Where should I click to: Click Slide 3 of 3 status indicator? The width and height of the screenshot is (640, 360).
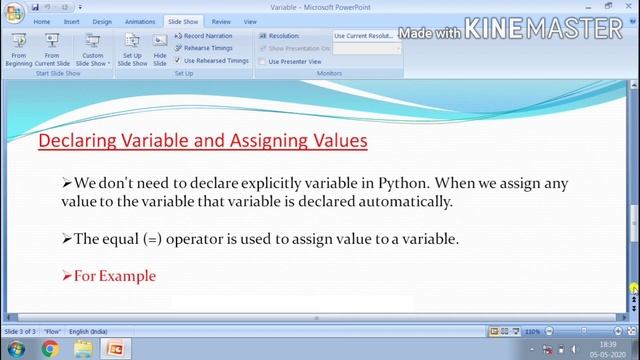click(20, 331)
